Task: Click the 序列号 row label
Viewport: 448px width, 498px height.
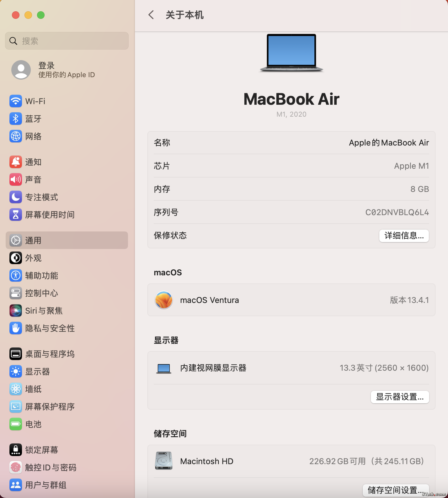Action: (x=166, y=212)
